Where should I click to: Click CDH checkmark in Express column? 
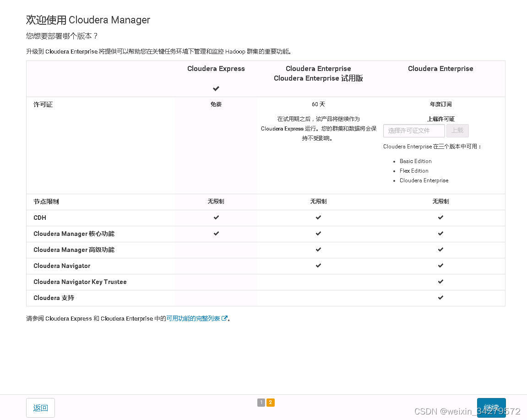216,218
